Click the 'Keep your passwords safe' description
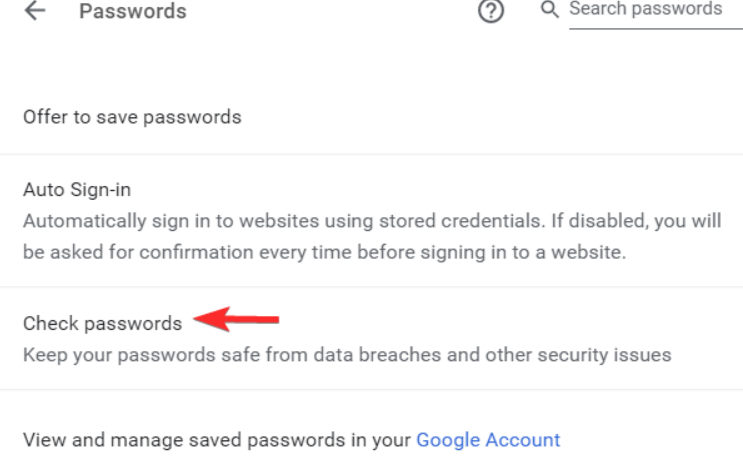Viewport: 743px width, 475px height. coord(347,355)
